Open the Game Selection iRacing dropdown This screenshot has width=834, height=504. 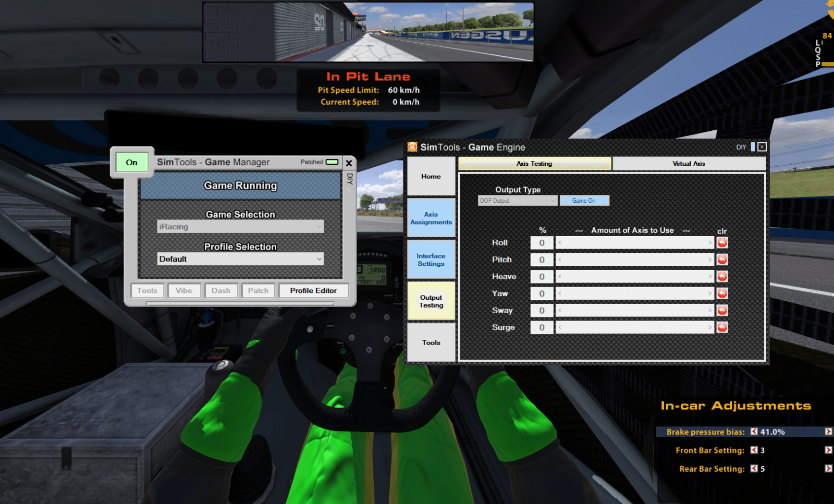point(240,227)
